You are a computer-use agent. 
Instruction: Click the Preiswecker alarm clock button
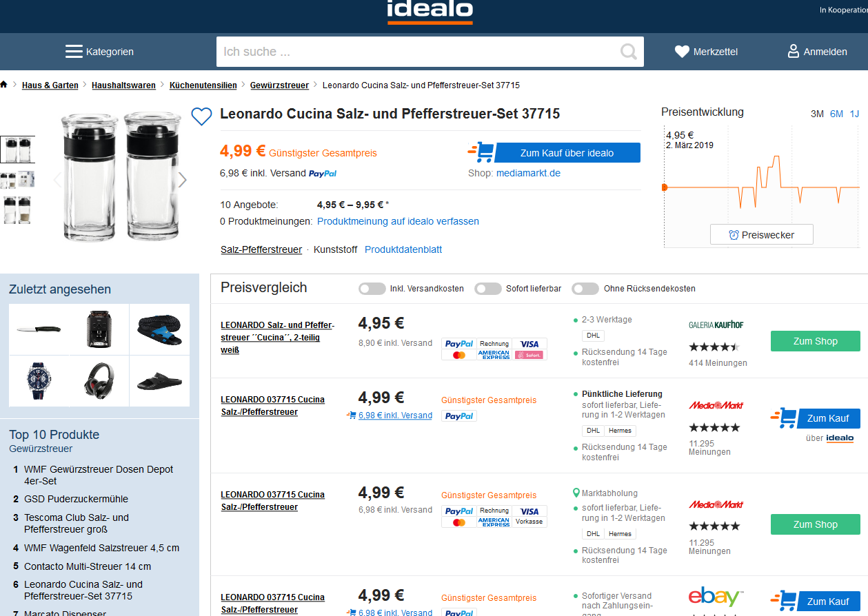761,235
